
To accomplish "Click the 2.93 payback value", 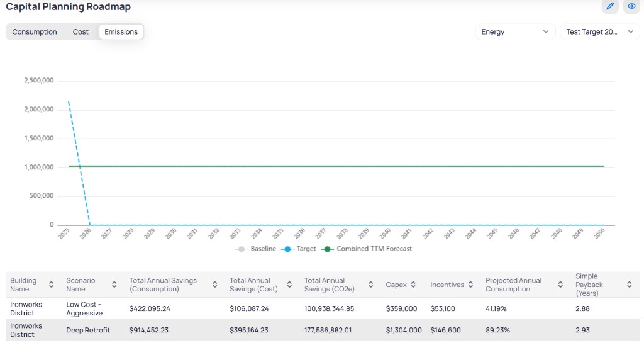I will 582,330.
